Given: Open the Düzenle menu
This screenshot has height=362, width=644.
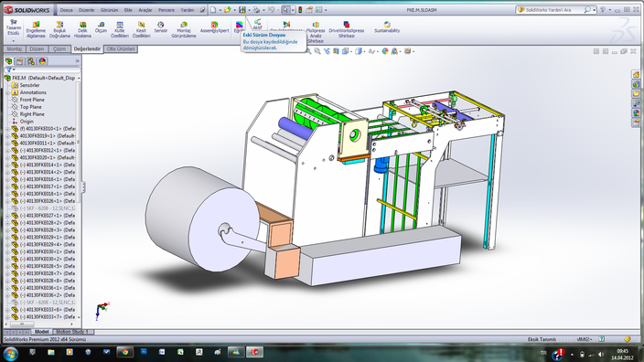Looking at the screenshot, I should pos(86,10).
